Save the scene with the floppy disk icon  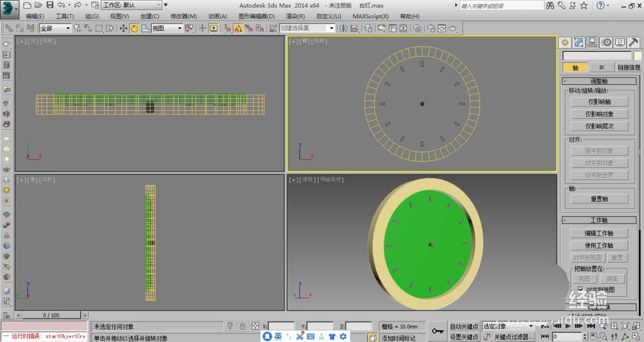(x=50, y=5)
